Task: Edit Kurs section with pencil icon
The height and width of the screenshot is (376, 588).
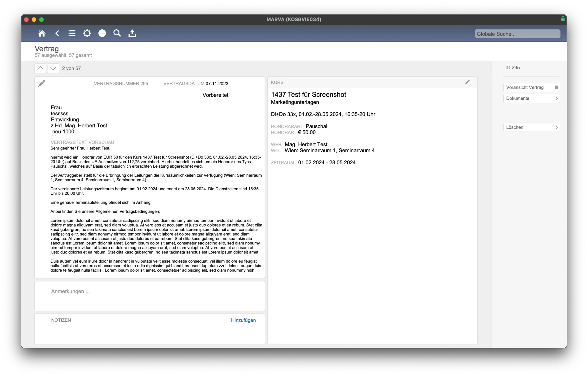Action: pos(467,82)
